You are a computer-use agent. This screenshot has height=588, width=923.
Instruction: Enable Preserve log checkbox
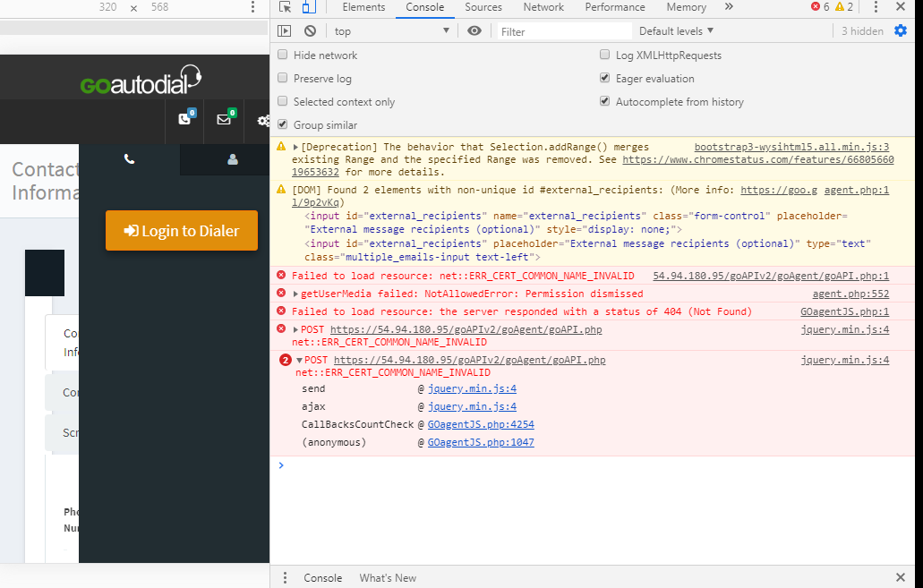(x=283, y=78)
